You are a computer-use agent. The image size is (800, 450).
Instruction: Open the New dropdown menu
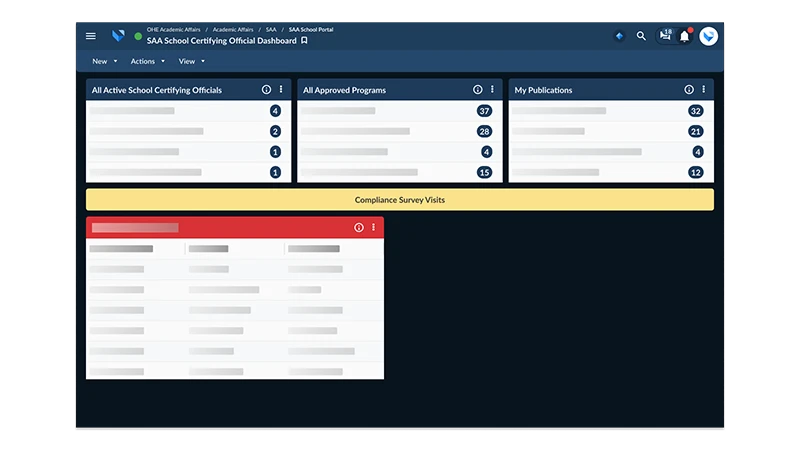(105, 61)
